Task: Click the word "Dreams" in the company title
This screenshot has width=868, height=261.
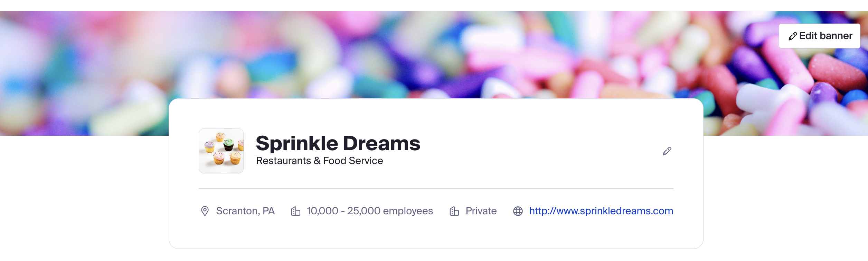Action: pyautogui.click(x=381, y=143)
